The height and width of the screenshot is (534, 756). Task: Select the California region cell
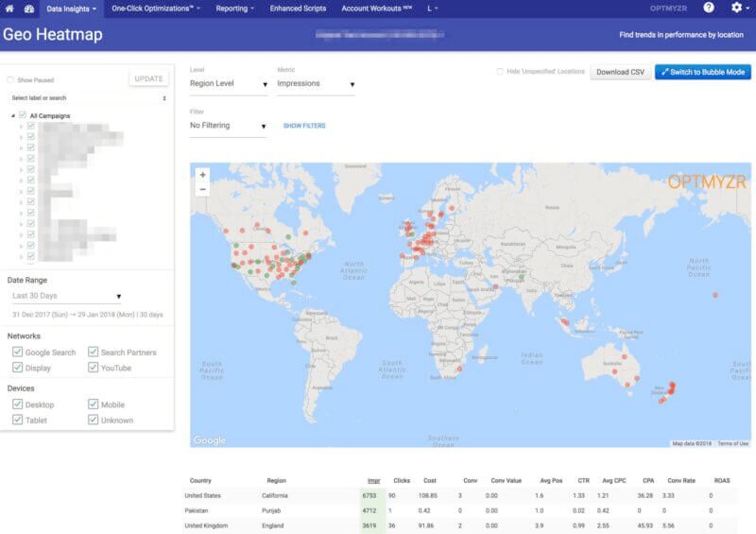275,495
